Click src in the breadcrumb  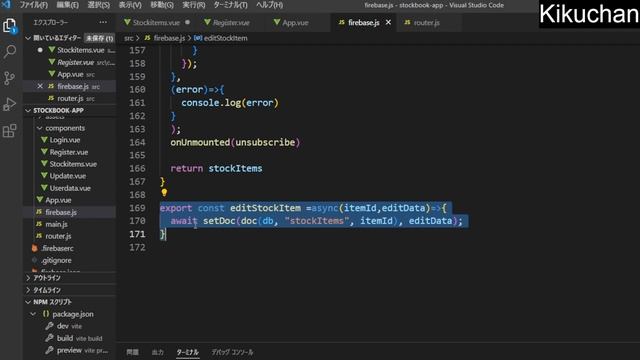pyautogui.click(x=129, y=38)
